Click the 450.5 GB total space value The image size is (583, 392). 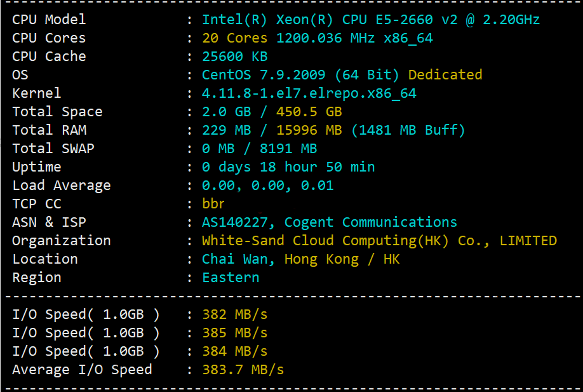[309, 112]
